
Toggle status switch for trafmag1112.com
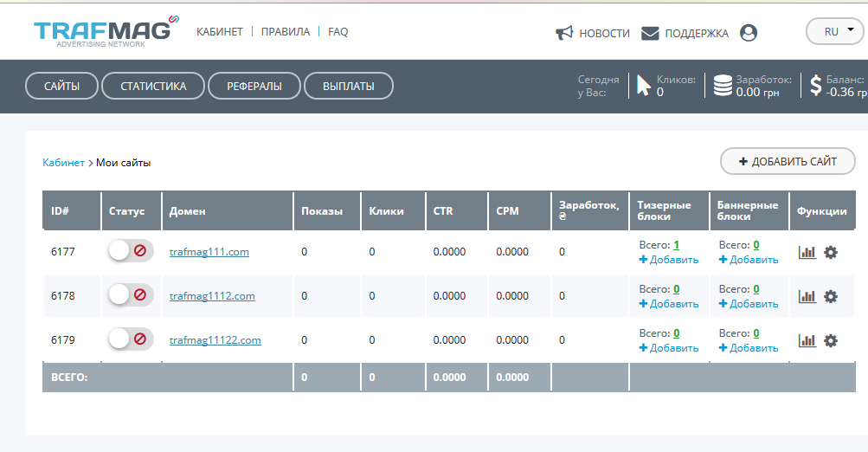130,295
